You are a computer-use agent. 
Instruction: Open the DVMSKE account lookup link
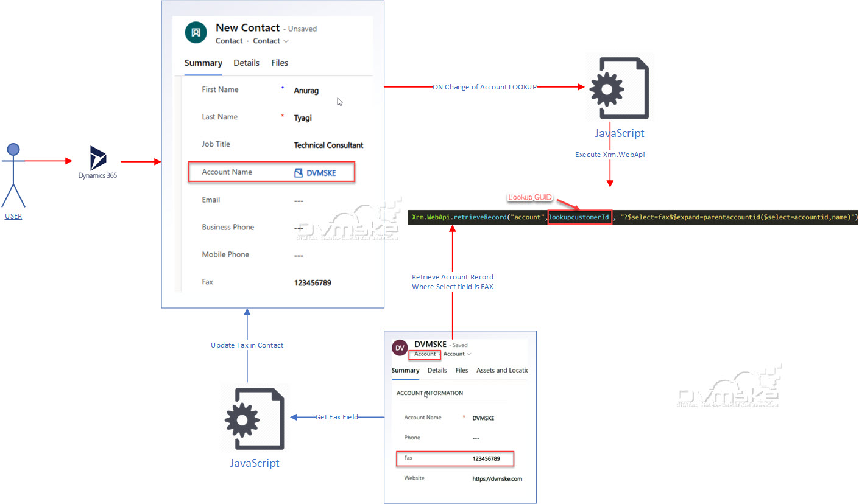(x=320, y=173)
